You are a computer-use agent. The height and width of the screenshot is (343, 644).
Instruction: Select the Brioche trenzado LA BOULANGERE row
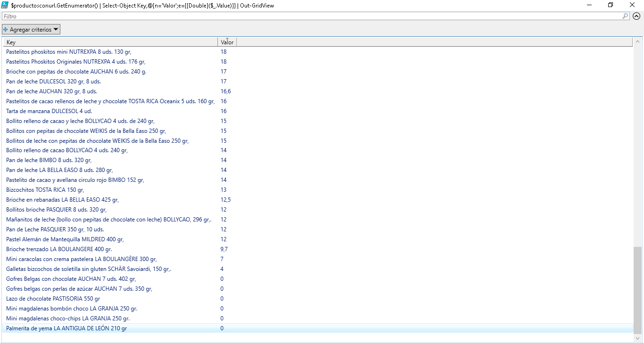pos(59,249)
